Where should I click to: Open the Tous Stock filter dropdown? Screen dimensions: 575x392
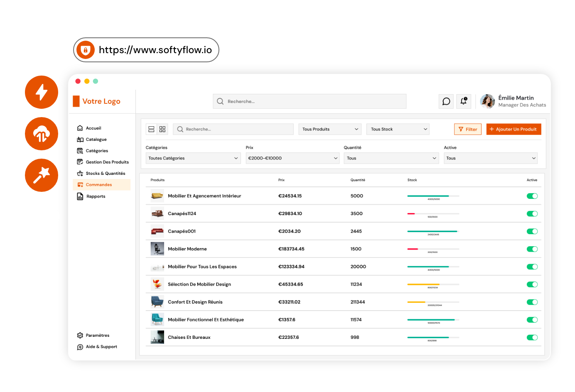[398, 129]
